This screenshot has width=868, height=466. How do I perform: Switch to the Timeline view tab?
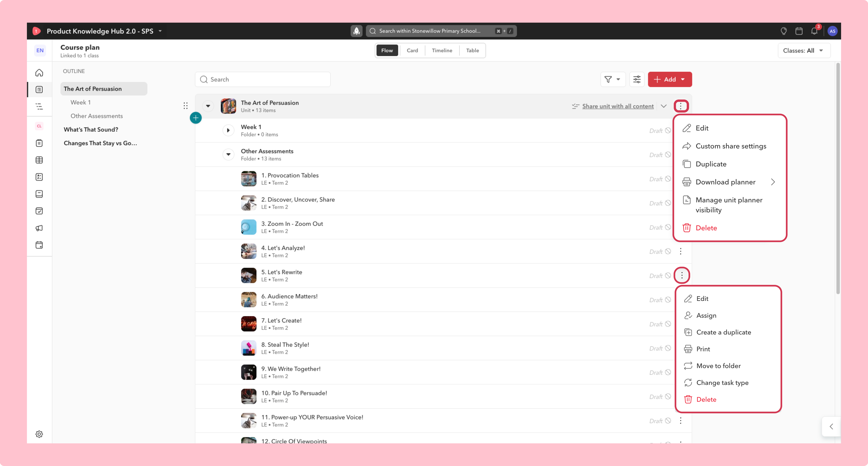(x=442, y=51)
